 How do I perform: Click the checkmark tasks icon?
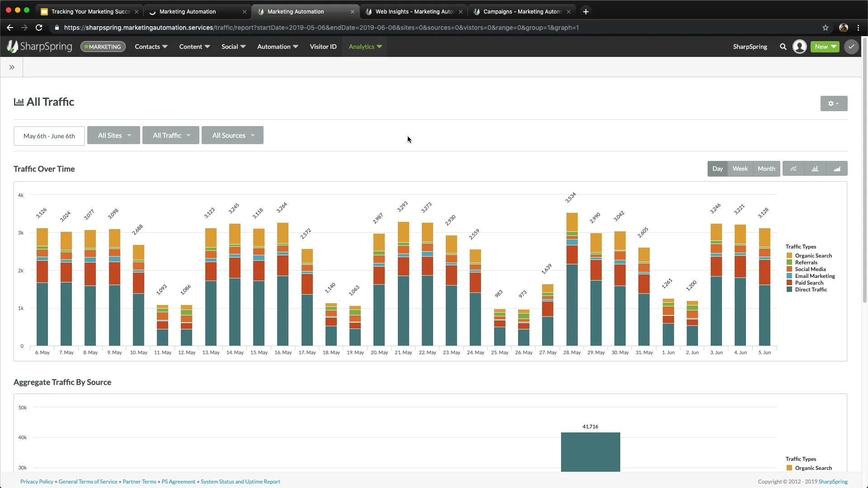click(x=851, y=47)
